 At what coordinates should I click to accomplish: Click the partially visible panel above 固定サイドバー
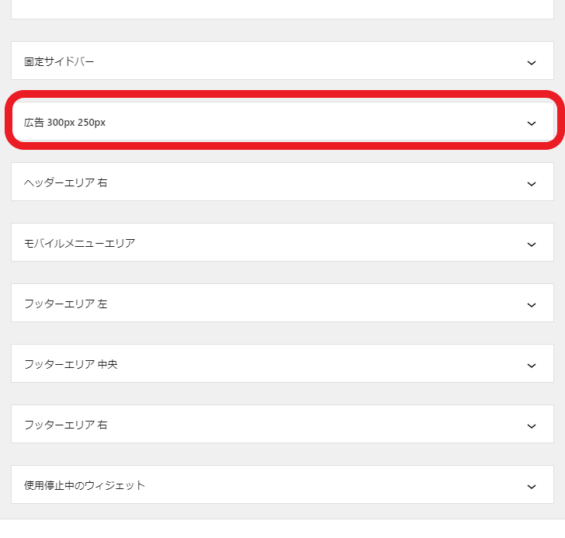282,9
